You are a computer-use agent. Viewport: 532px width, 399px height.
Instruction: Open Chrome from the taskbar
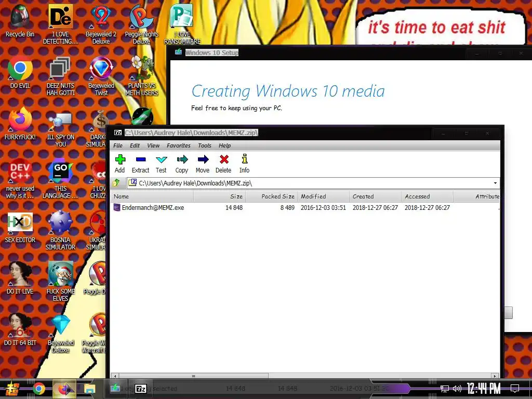point(38,389)
